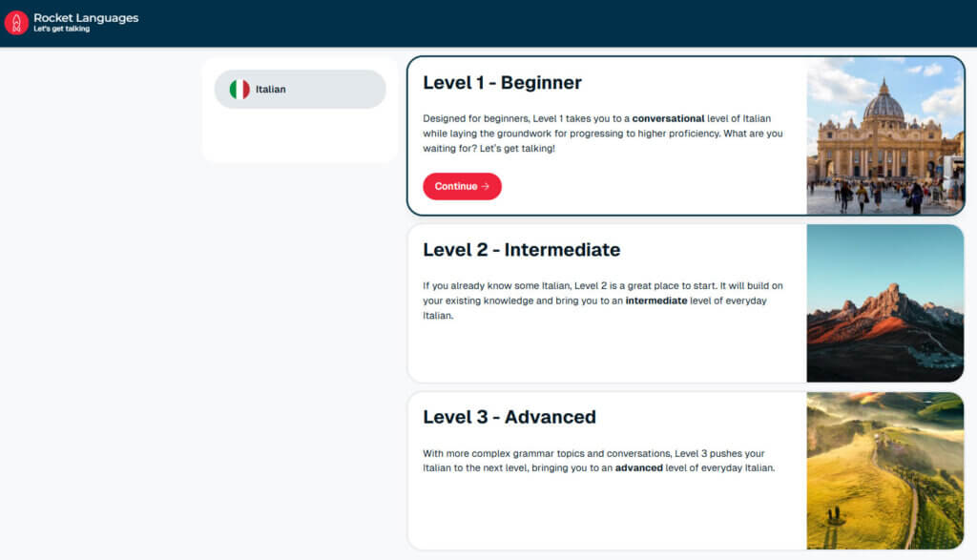Open the Level 1 - Beginner heading

pyautogui.click(x=502, y=82)
